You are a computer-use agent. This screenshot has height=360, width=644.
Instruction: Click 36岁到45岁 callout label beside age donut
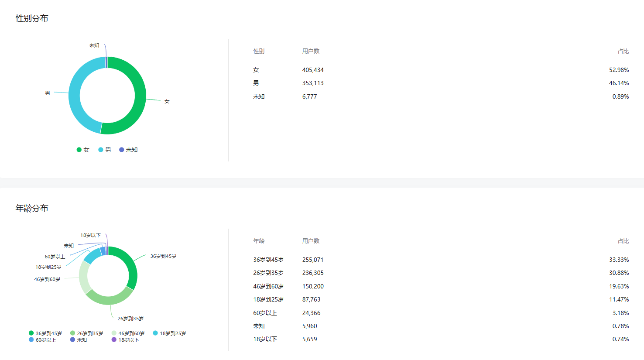tap(163, 256)
